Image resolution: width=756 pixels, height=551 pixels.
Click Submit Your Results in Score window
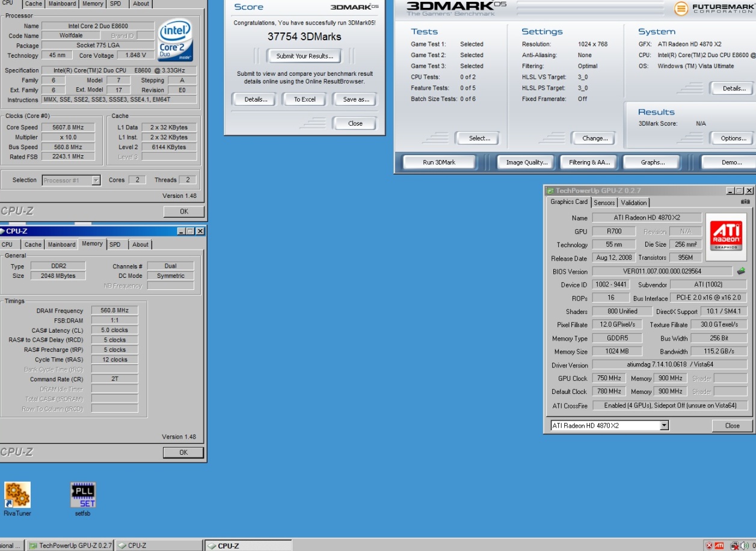click(304, 56)
